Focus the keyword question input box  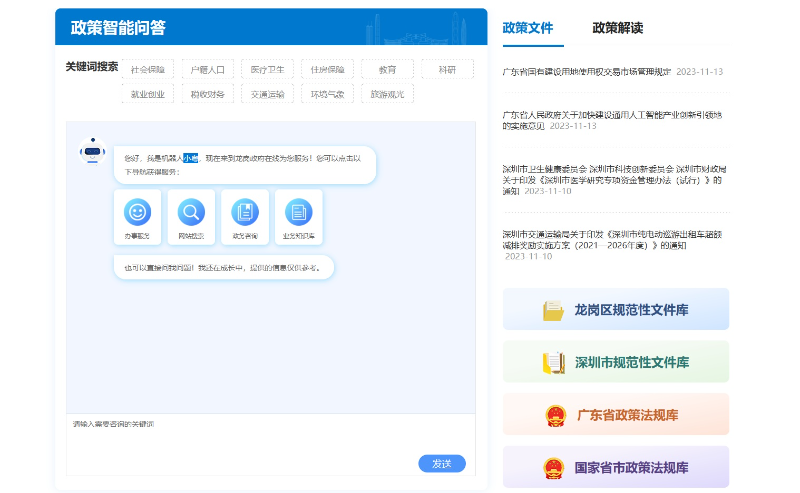click(240, 440)
